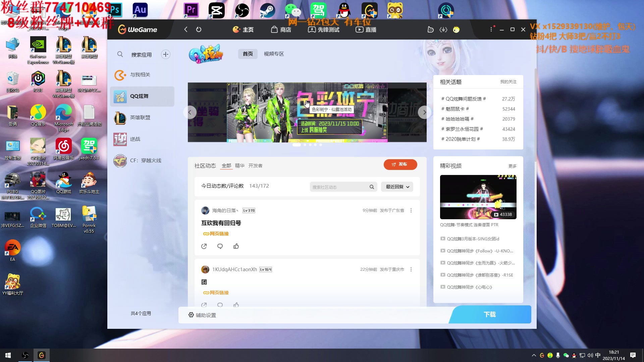This screenshot has width=644, height=362.
Task: Show previous banner slide
Action: pyautogui.click(x=190, y=112)
